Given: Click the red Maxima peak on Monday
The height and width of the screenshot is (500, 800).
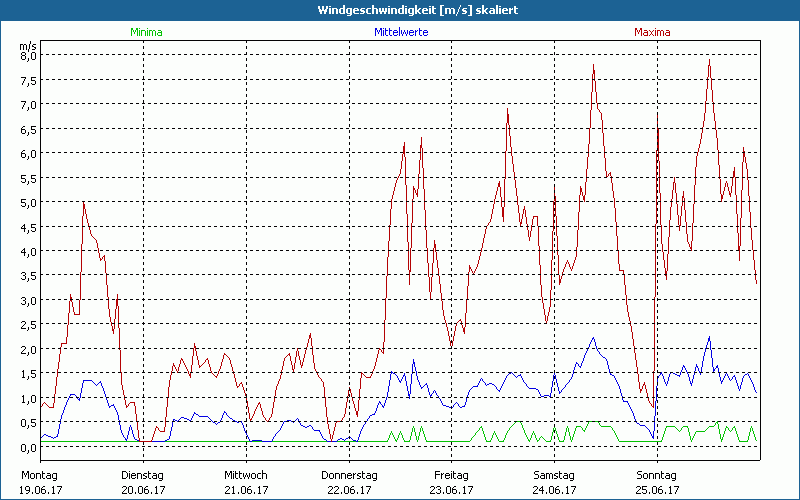Looking at the screenshot, I should coord(83,203).
